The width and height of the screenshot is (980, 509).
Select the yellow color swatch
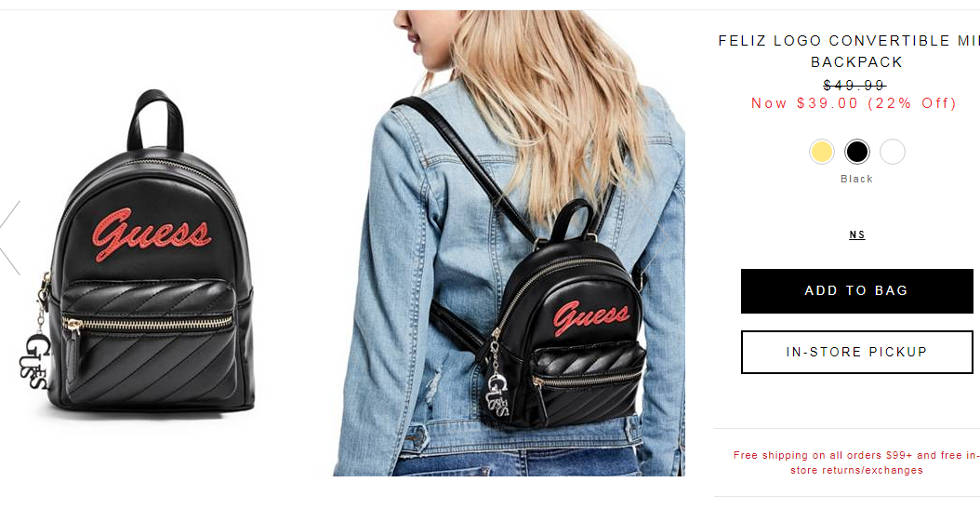pos(821,152)
